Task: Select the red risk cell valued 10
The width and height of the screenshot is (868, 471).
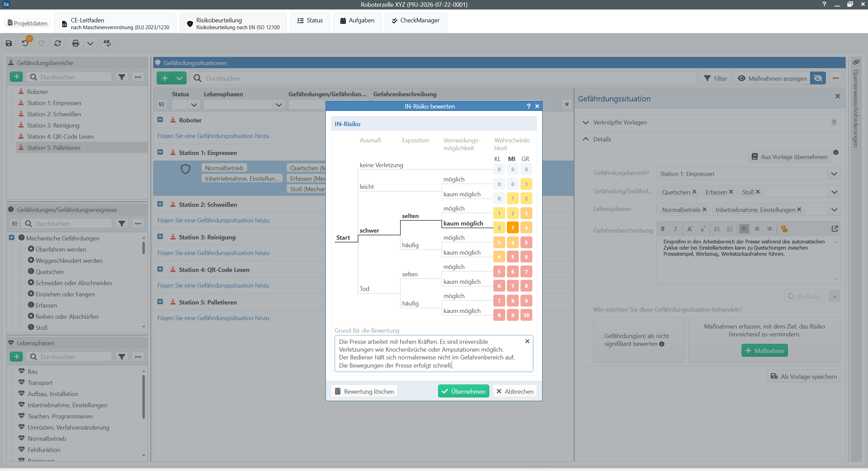Action: point(526,315)
